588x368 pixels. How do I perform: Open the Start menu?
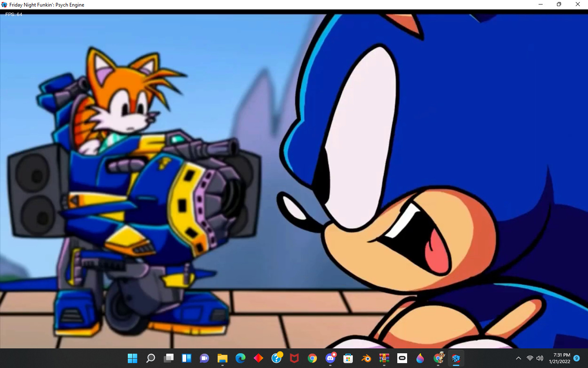click(132, 359)
